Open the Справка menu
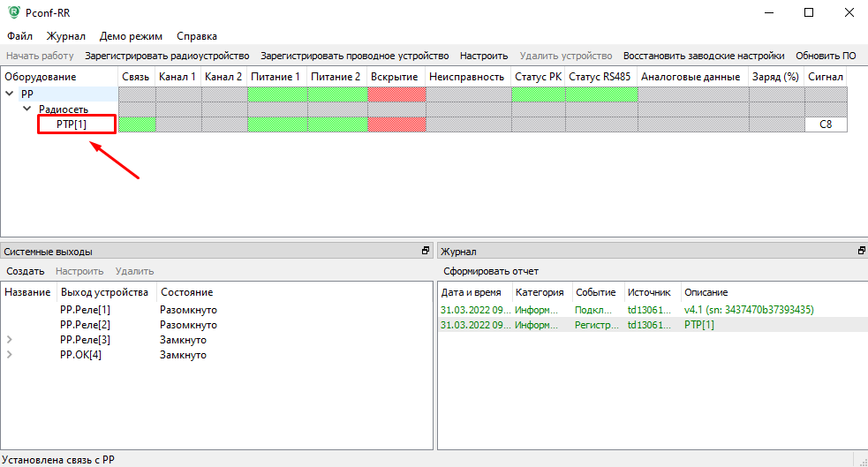The width and height of the screenshot is (868, 467). click(196, 36)
